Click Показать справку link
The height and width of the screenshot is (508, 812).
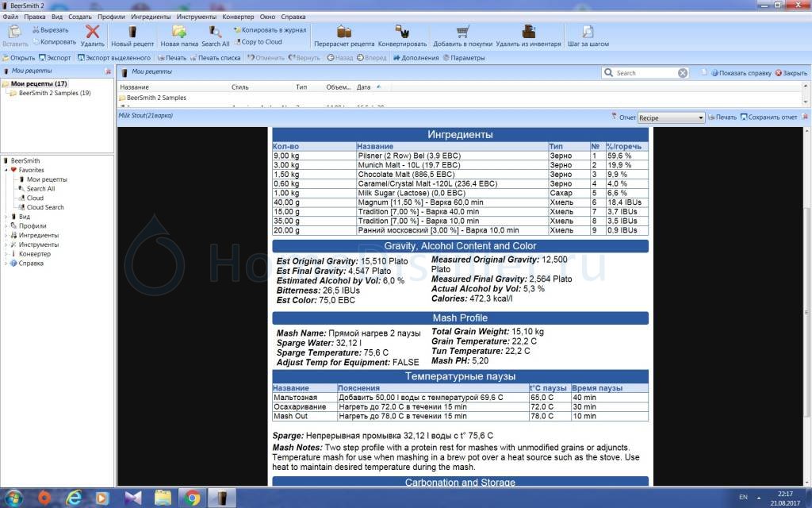[x=741, y=73]
